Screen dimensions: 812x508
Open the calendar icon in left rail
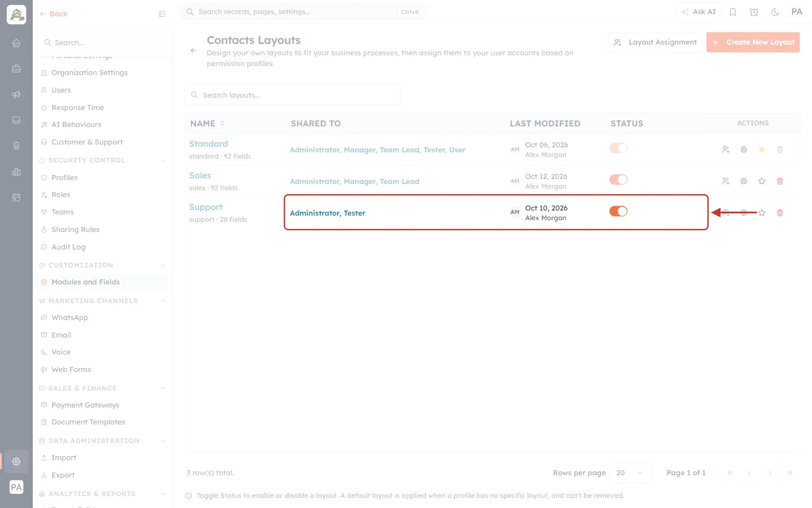click(16, 198)
